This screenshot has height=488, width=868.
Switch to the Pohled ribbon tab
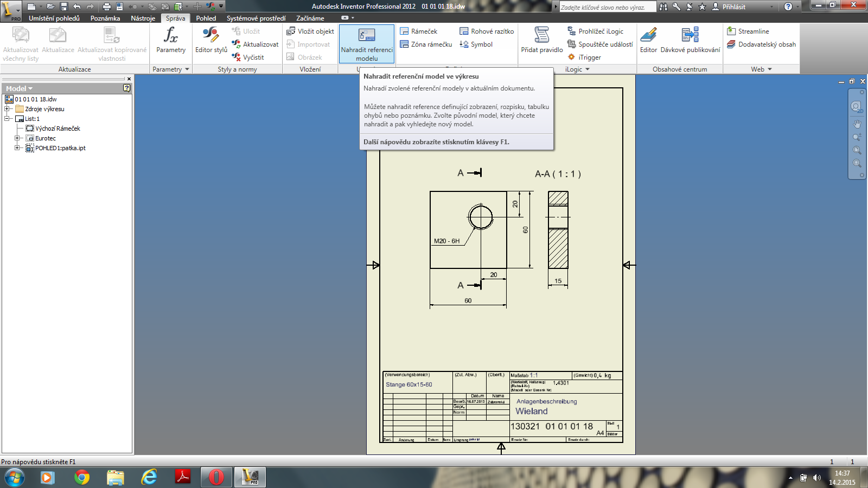(206, 18)
